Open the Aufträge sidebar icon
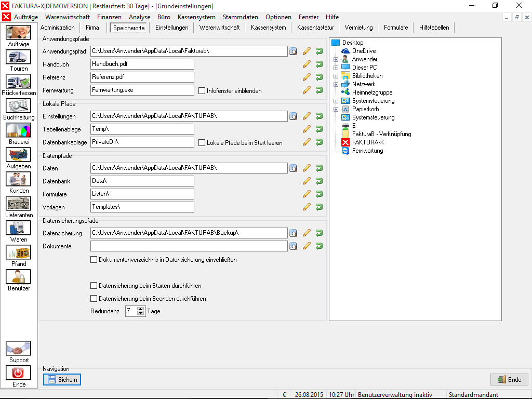This screenshot has width=532, height=399. [18, 32]
